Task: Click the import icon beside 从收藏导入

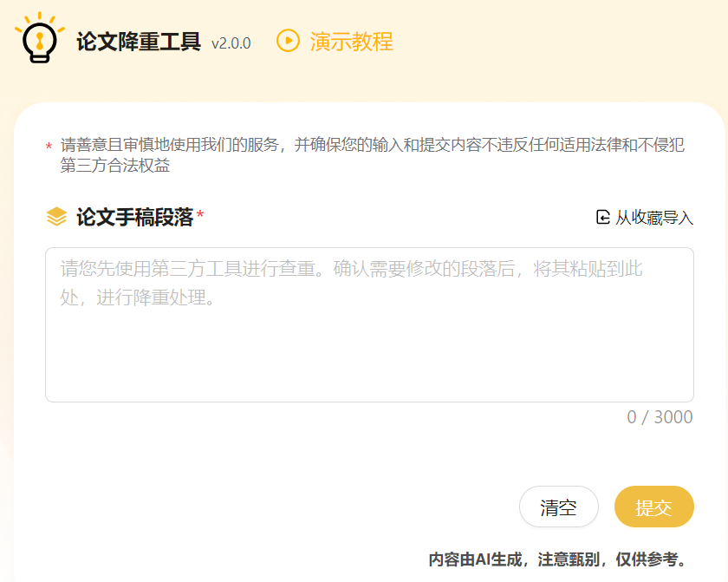Action: click(x=602, y=217)
